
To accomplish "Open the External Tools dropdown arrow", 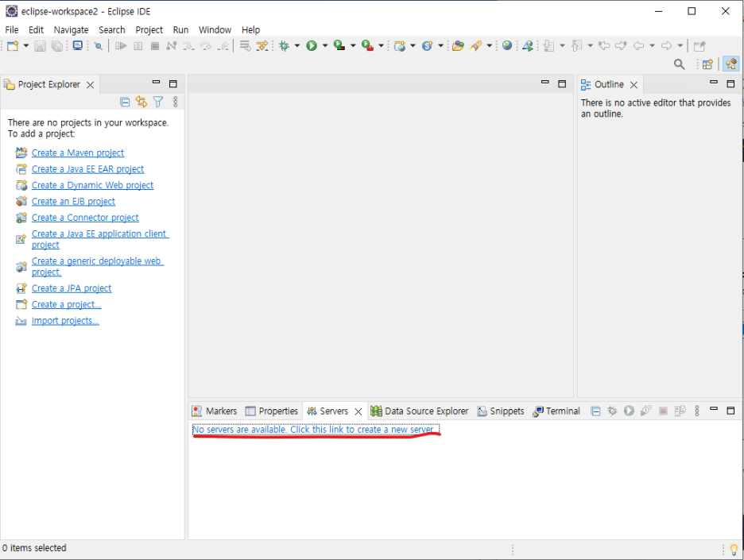I will point(381,46).
